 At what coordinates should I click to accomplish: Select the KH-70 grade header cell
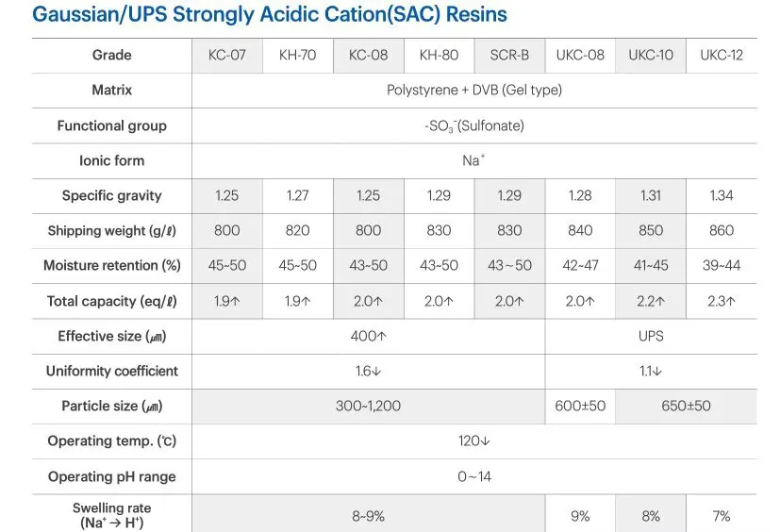297,56
